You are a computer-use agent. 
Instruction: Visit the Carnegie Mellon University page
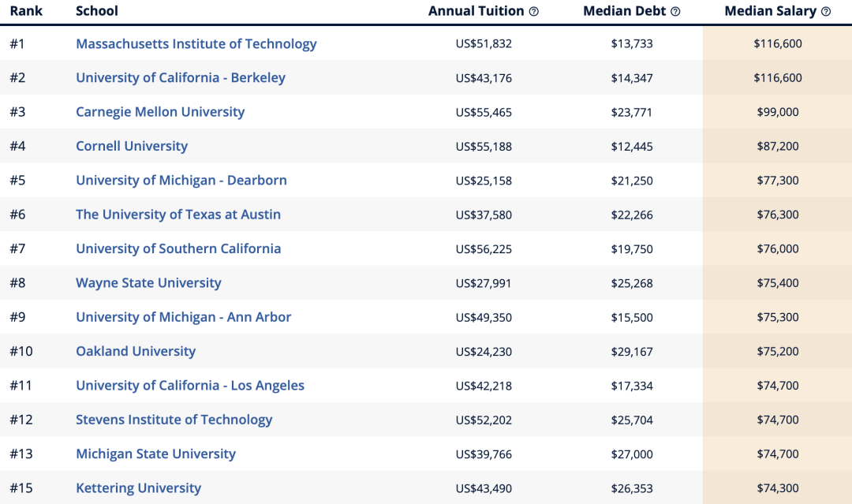[160, 112]
